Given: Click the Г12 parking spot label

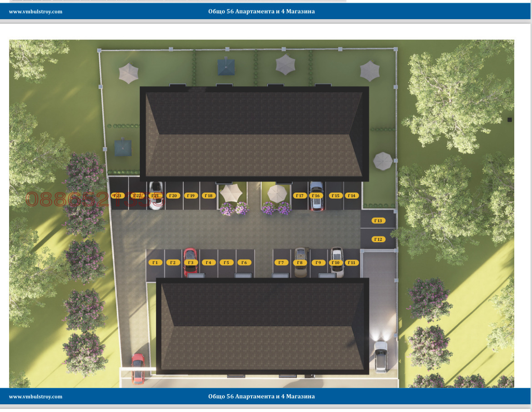Looking at the screenshot, I should pos(378,239).
